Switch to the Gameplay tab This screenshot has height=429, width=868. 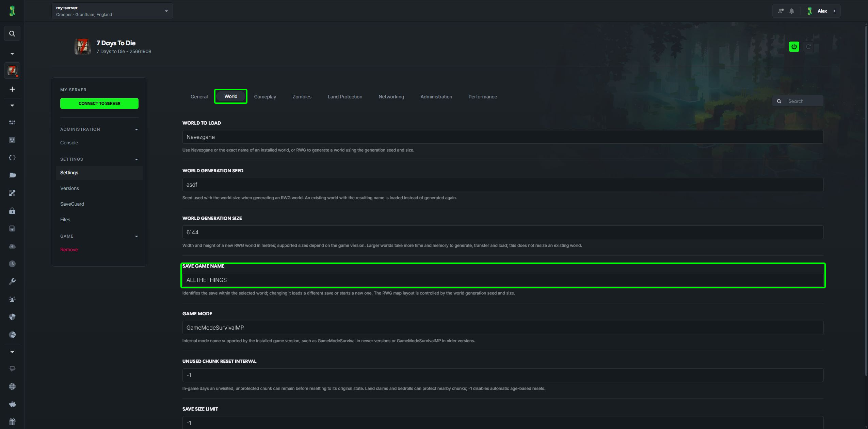pyautogui.click(x=265, y=97)
